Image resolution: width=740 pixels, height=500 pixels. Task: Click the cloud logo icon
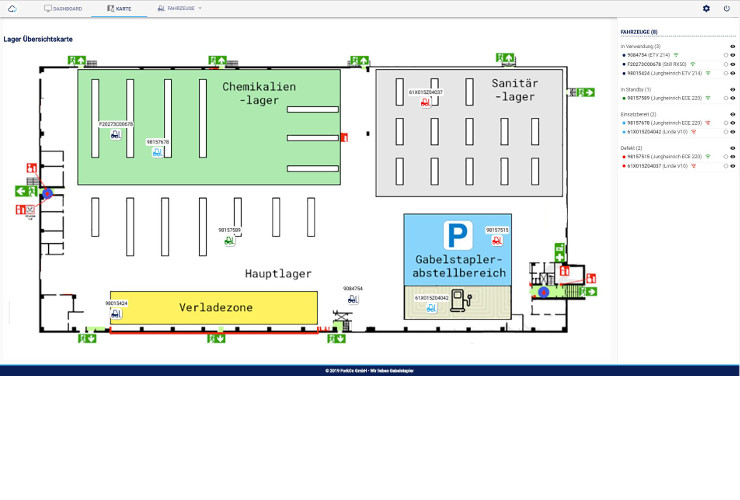tap(12, 8)
